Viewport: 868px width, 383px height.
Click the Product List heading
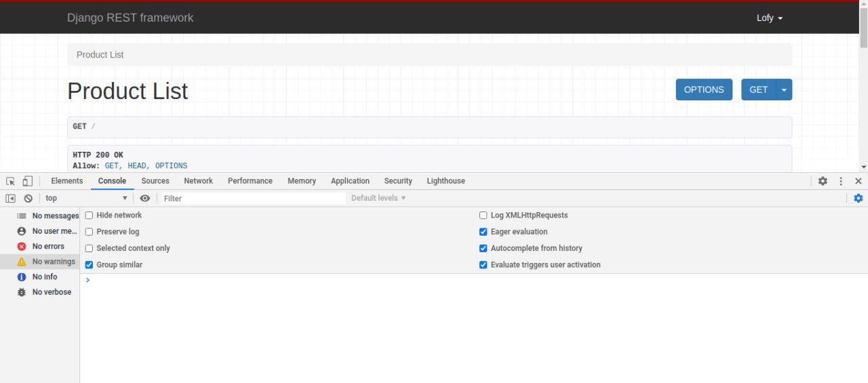click(127, 91)
